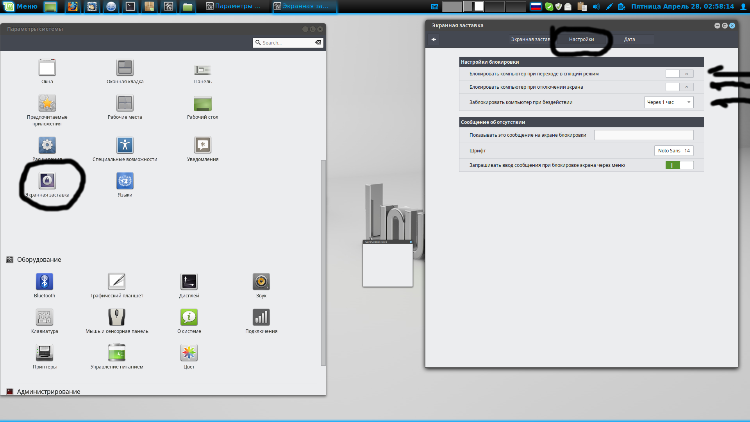Open the Keyboard settings icon
This screenshot has width=750, height=422.
coord(45,318)
